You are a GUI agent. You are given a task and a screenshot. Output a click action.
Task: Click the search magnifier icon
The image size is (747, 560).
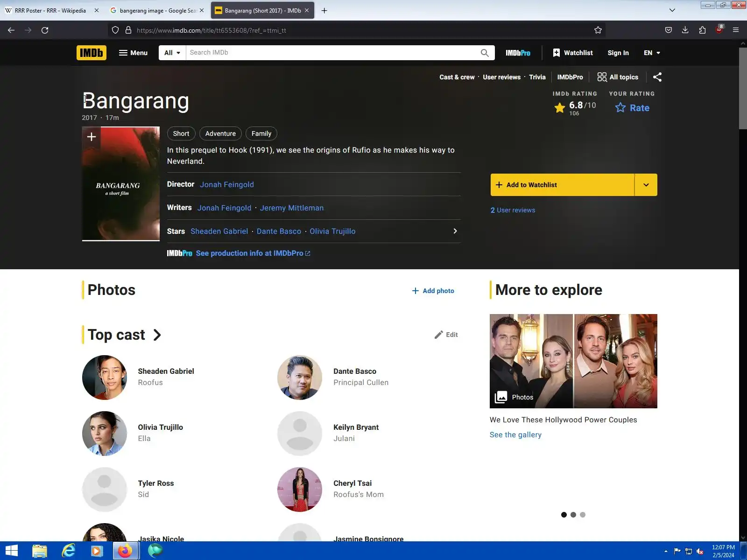pyautogui.click(x=485, y=53)
